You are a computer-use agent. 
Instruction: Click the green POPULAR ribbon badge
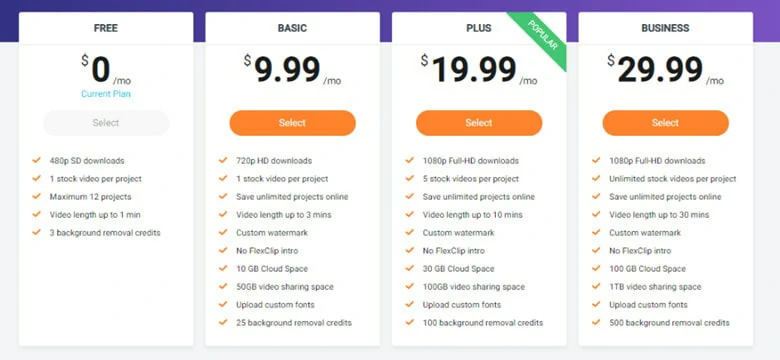pyautogui.click(x=542, y=36)
